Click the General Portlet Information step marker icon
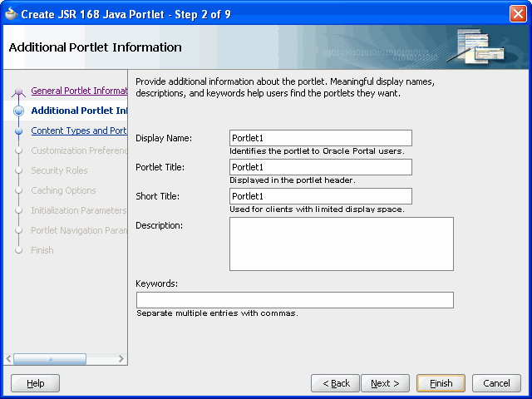The image size is (532, 399). click(18, 91)
